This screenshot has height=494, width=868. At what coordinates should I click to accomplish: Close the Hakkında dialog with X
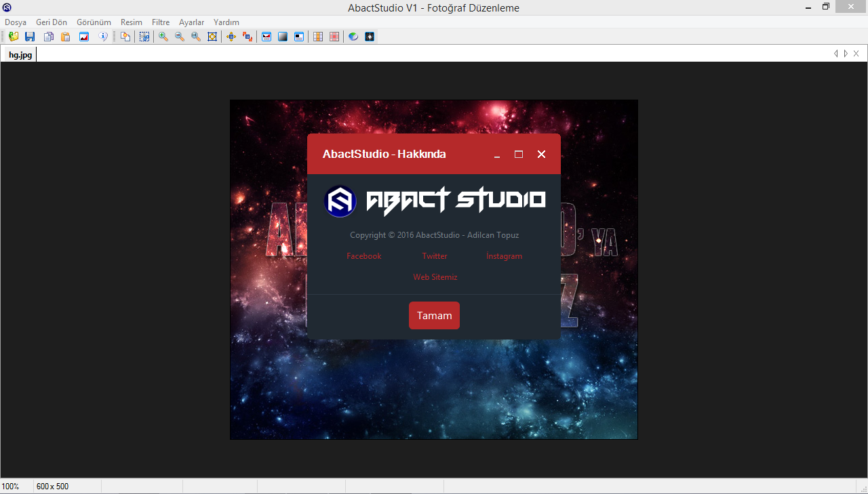point(541,155)
